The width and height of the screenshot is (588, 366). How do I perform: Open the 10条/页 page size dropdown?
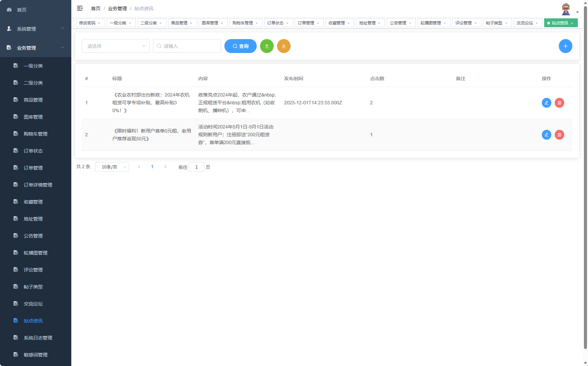112,167
